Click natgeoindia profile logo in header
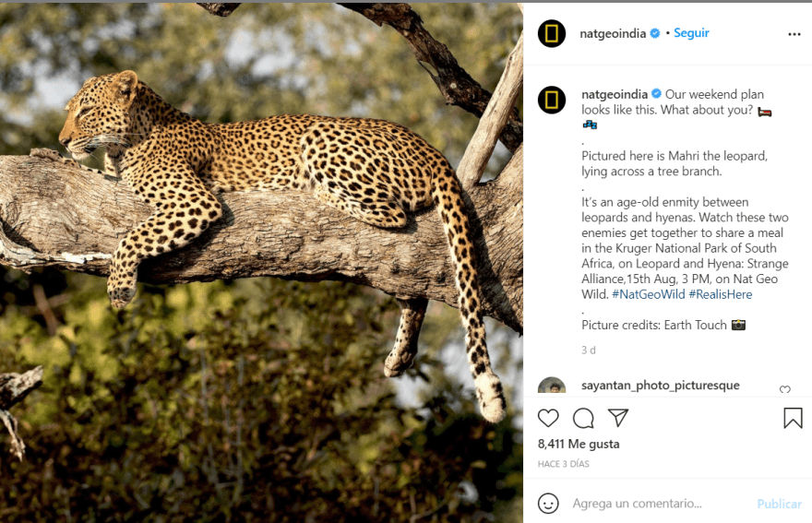Image resolution: width=812 pixels, height=523 pixels. tap(552, 34)
